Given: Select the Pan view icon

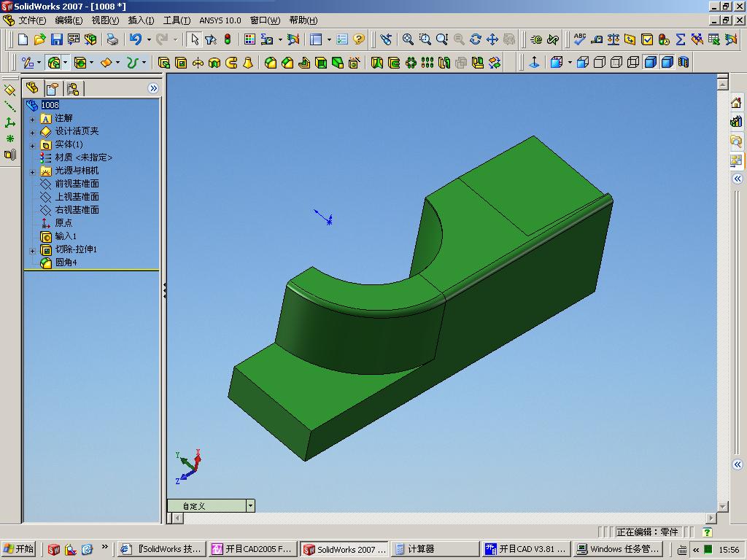Looking at the screenshot, I should tap(492, 39).
